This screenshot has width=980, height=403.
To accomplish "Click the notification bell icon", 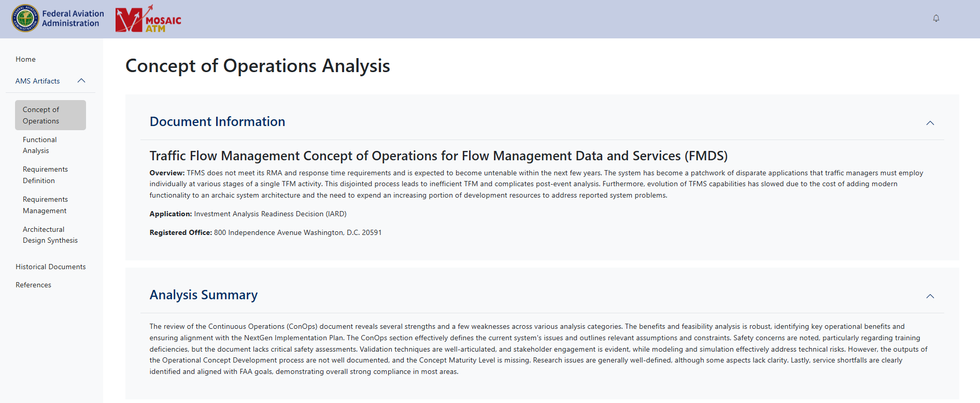I will [x=936, y=19].
